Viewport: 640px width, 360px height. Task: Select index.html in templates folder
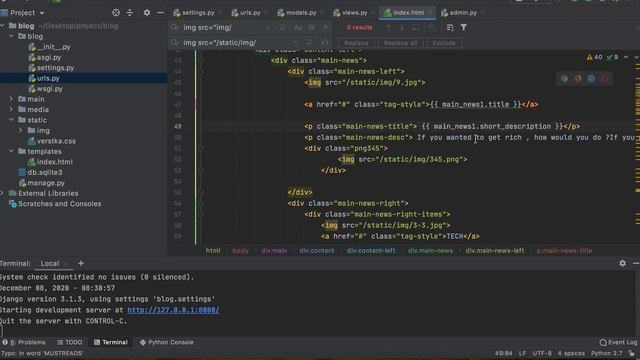click(50, 162)
